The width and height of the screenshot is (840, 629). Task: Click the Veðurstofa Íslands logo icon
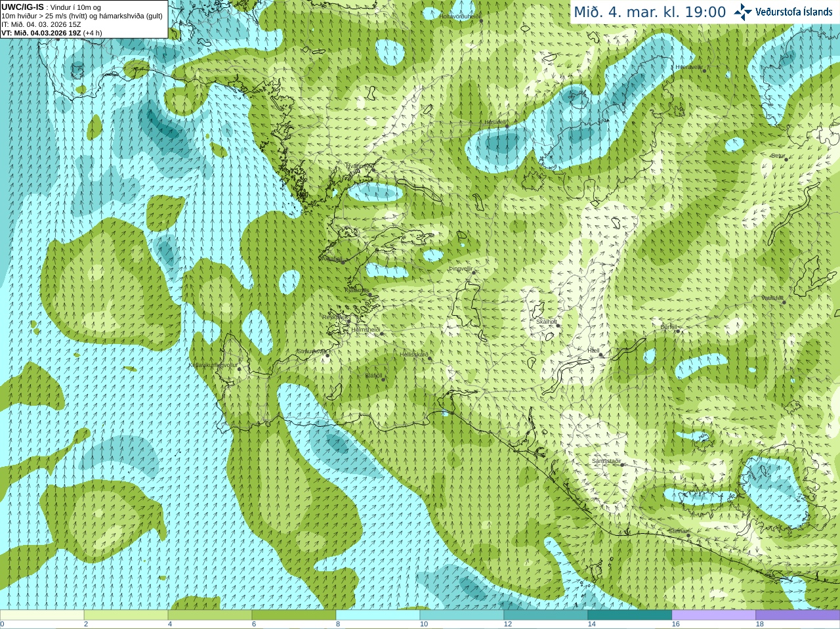744,12
